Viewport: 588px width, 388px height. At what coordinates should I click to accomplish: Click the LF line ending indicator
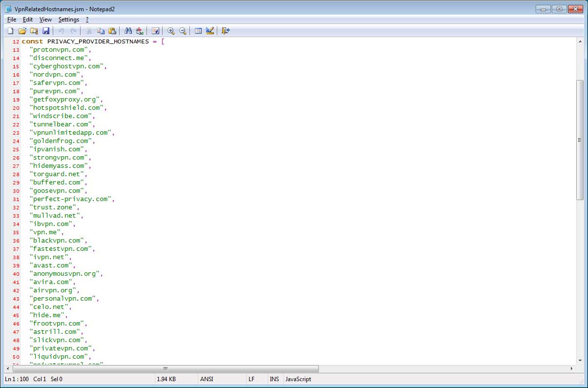click(251, 379)
